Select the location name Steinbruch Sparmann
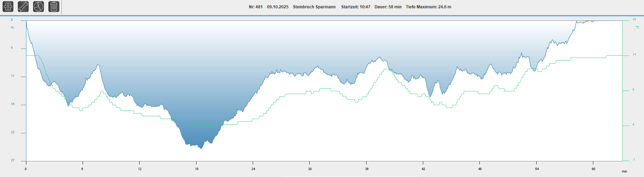 [314, 7]
